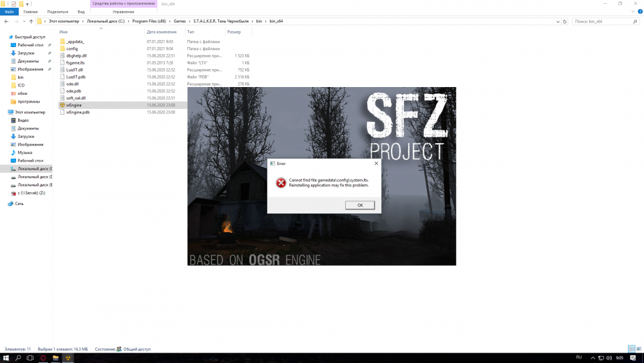Image resolution: width=644 pixels, height=363 pixels.
Task: Open Средства работы с приложениями tab group
Action: 124,3
